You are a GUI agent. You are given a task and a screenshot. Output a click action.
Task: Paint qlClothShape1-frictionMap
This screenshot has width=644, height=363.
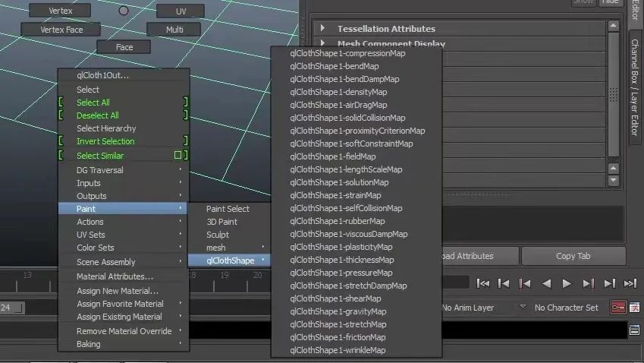click(356, 337)
